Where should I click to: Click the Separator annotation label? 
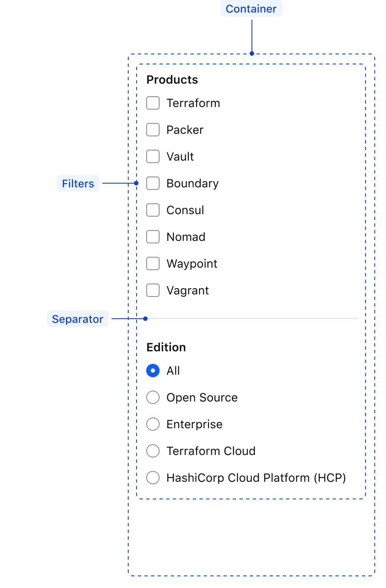pos(77,319)
